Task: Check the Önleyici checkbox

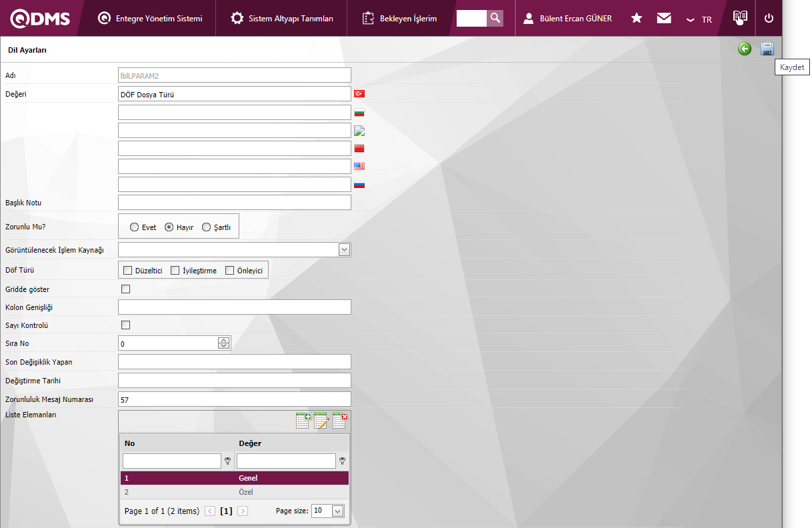Action: tap(230, 271)
